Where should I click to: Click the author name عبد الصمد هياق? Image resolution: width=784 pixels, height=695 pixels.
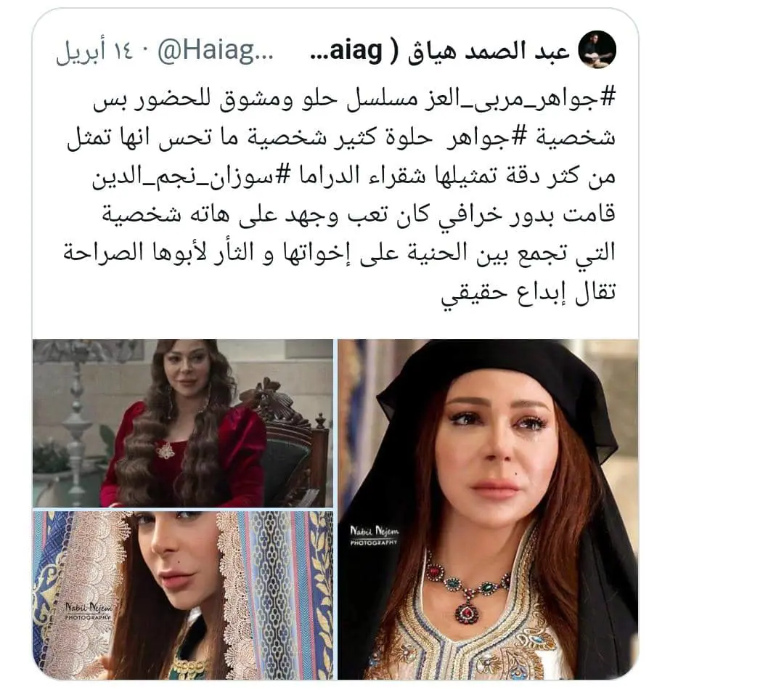pos(489,52)
